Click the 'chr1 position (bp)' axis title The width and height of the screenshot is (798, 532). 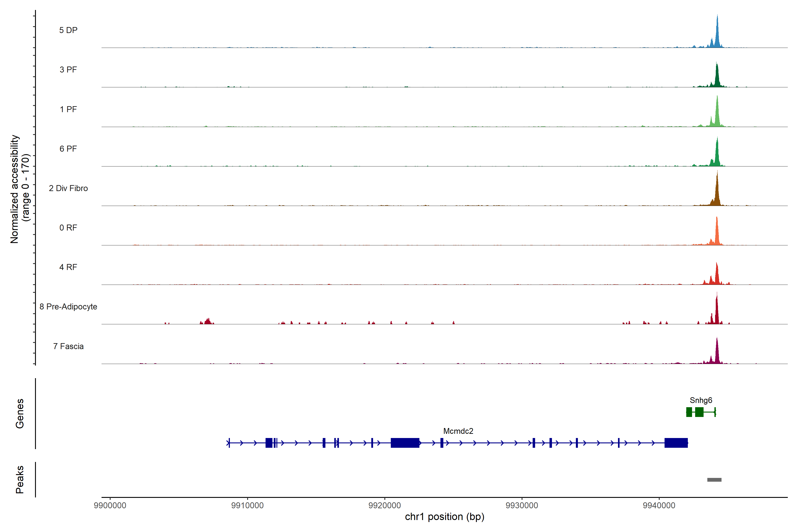(x=444, y=517)
